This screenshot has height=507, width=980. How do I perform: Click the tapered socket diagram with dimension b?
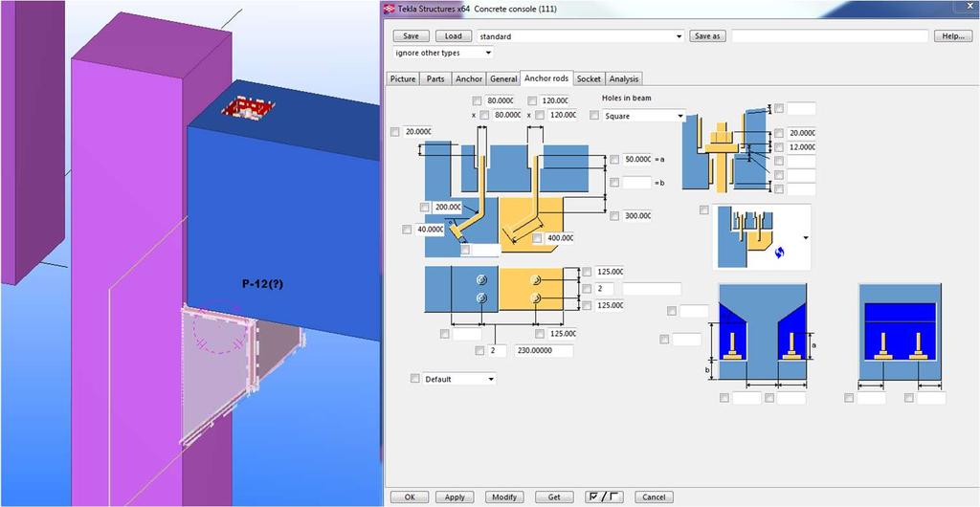[x=763, y=331]
